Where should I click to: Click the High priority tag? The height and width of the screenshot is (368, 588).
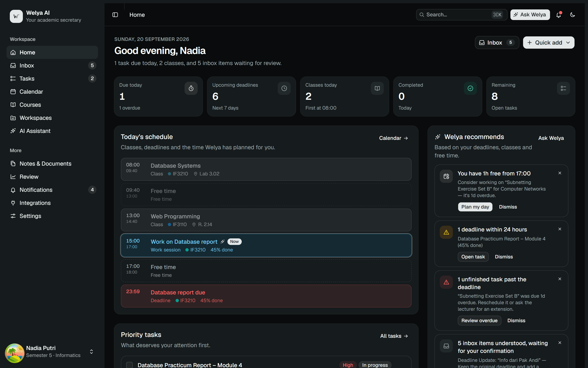(348, 365)
